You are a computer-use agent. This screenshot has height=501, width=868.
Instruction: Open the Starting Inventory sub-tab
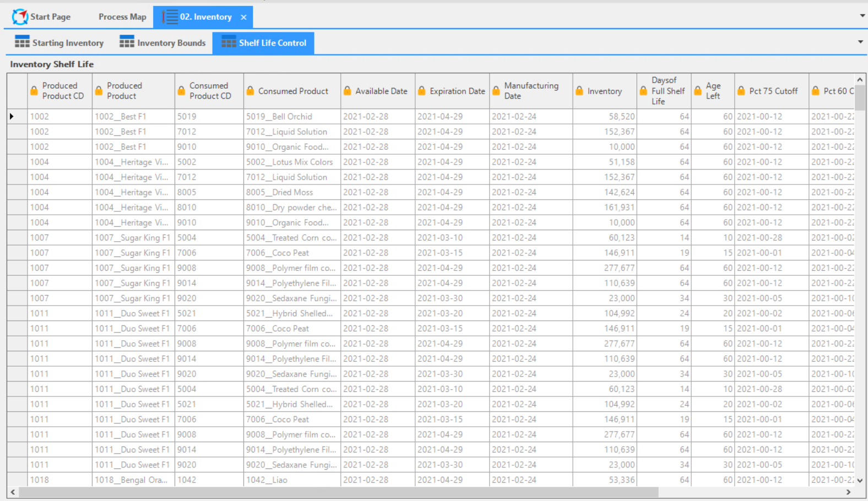click(59, 42)
